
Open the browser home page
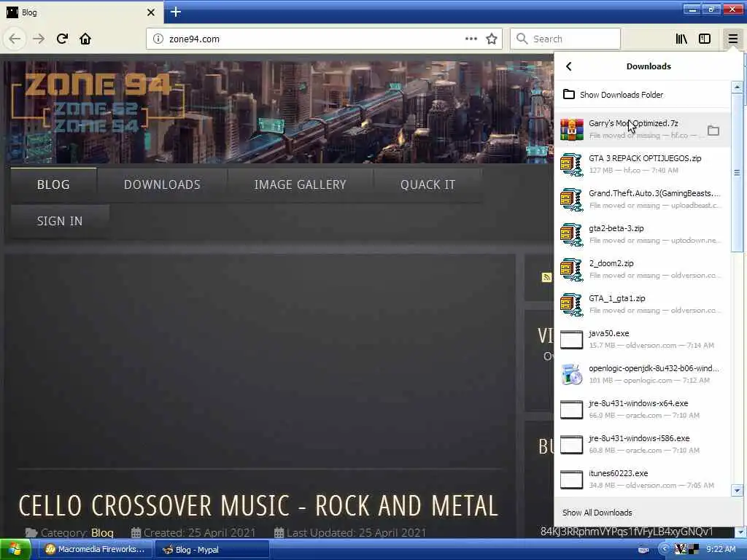(x=85, y=39)
